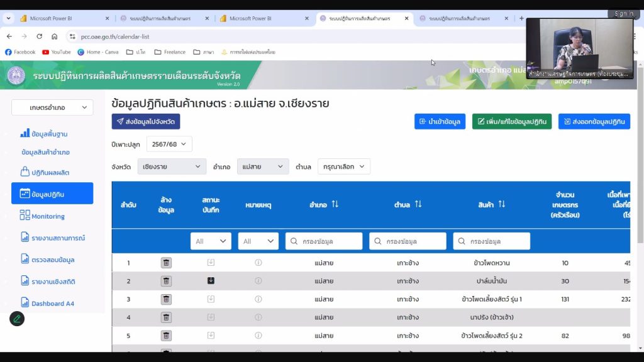644x362 pixels.
Task: Remove row 4 นาปรัง via trash icon
Action: click(x=166, y=317)
